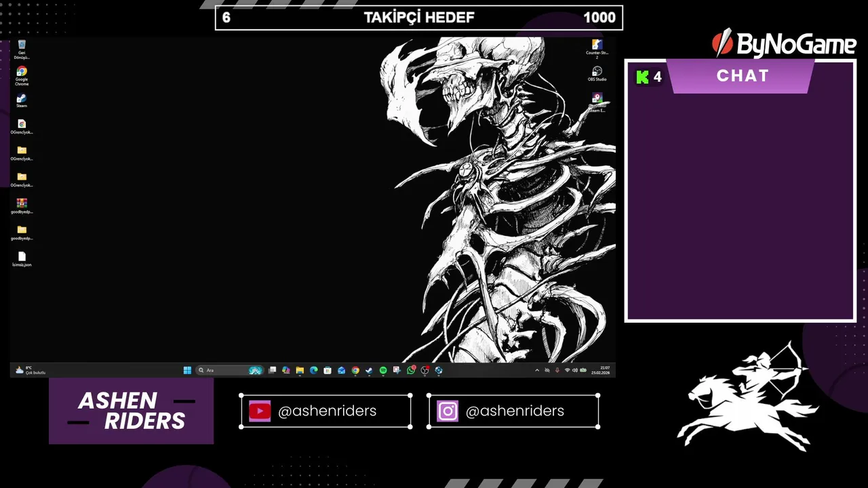Open the GeoGuessr Steam Edition desktop shortcut
This screenshot has height=488, width=868.
[597, 102]
